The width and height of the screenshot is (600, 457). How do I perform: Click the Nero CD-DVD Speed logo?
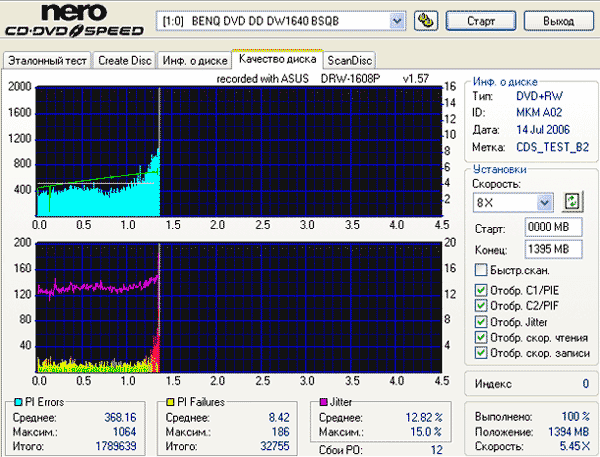[x=74, y=20]
